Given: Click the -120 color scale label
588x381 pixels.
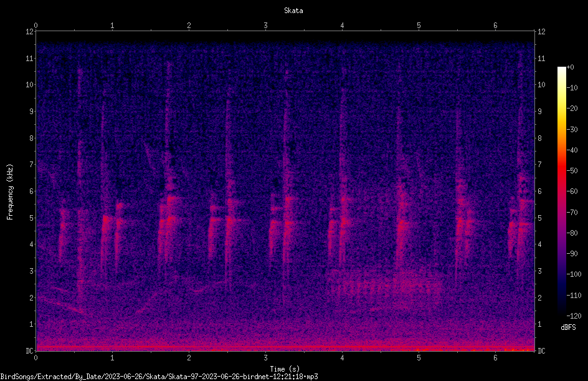Looking at the screenshot, I should (574, 316).
